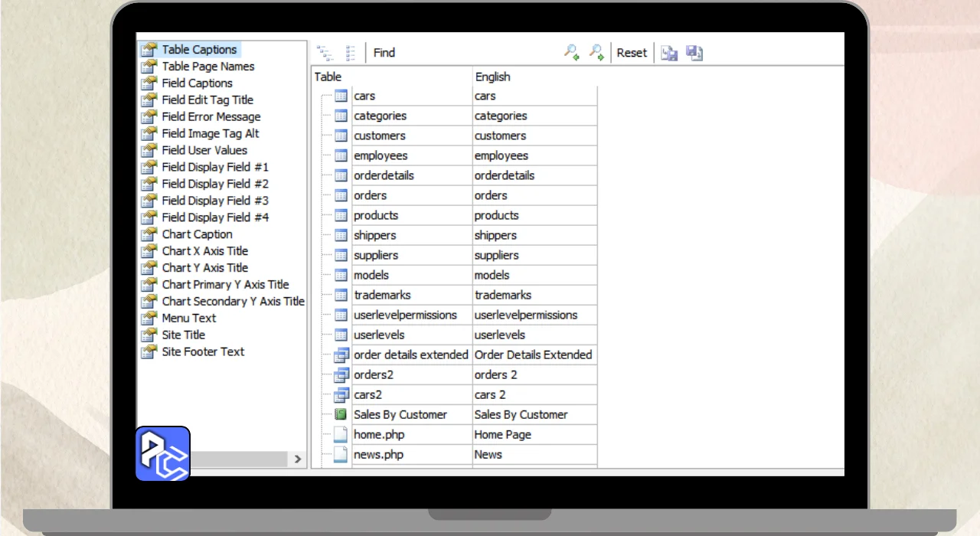Click the report icon beside Sales By Customer

[341, 414]
